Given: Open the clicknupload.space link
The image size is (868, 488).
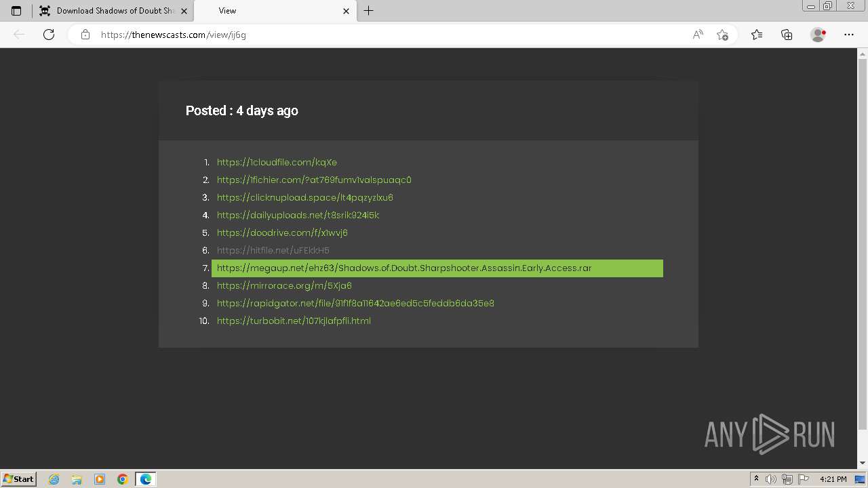Looking at the screenshot, I should [x=305, y=198].
